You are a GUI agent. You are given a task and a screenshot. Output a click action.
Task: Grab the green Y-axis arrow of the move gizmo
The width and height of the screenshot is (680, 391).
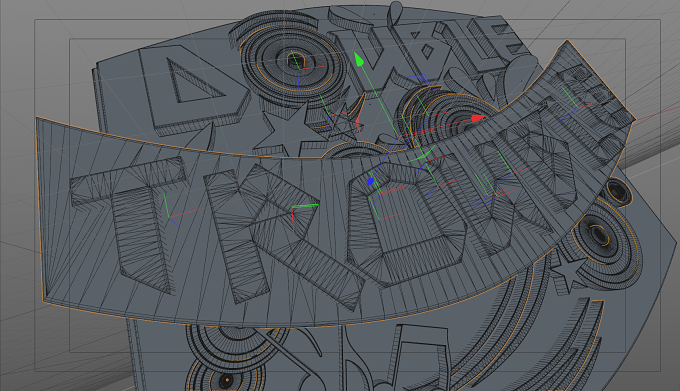[x=359, y=59]
